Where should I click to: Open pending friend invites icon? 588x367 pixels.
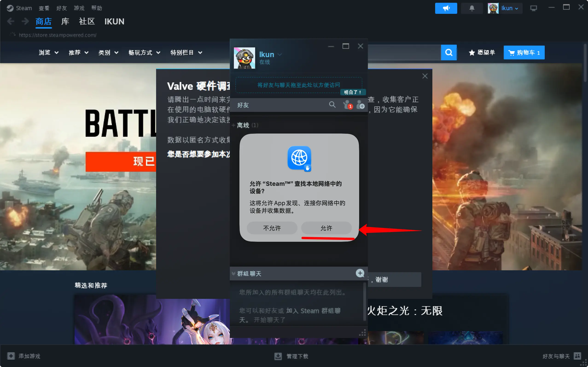tap(347, 105)
